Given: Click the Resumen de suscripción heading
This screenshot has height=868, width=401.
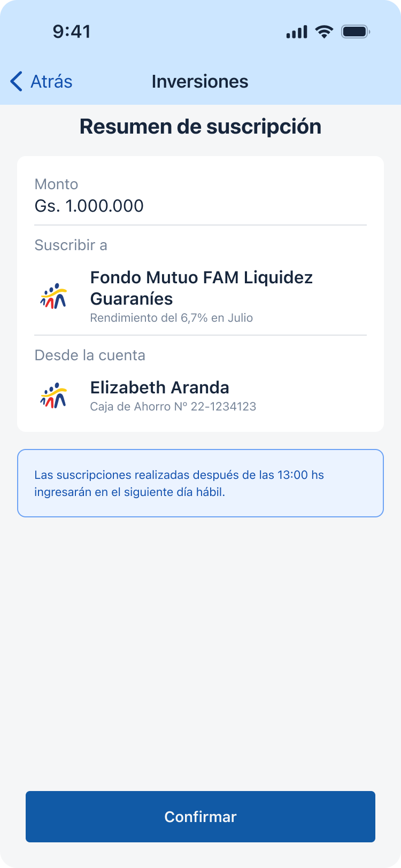Looking at the screenshot, I should tap(200, 127).
